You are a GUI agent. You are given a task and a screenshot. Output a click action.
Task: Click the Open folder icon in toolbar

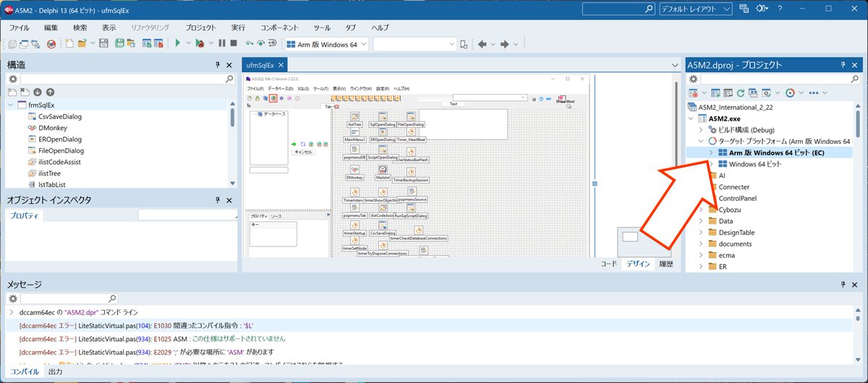[82, 44]
